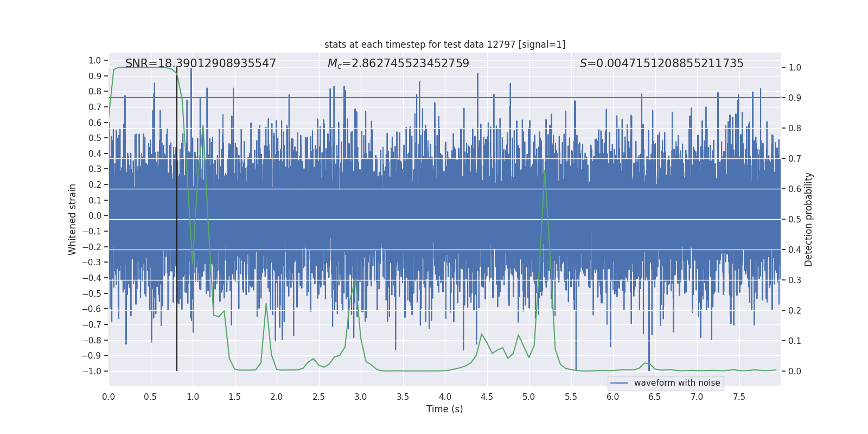Click the 0.8 tick on Detection probability axis
The width and height of the screenshot is (868, 434).
click(x=795, y=129)
